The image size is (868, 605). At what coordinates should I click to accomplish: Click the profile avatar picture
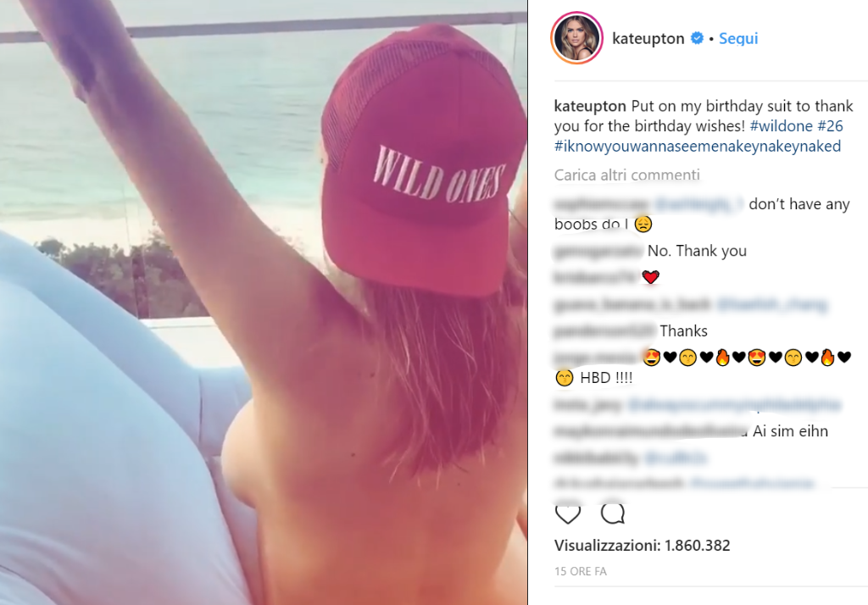[x=576, y=37]
